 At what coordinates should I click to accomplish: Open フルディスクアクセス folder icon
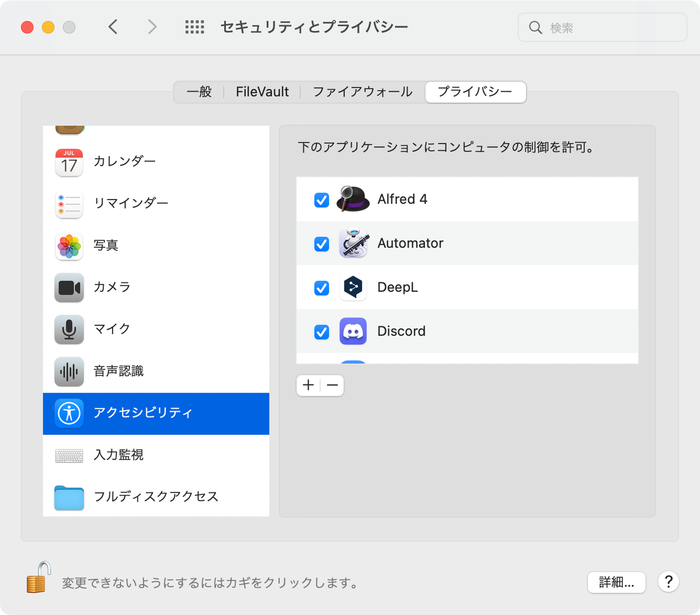click(69, 498)
